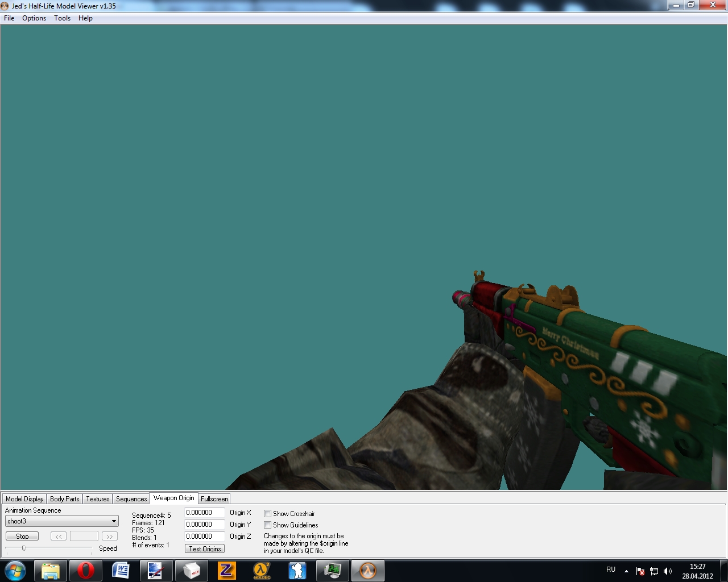Viewport: 728px width, 582px height.
Task: Show hidden system tray icons
Action: click(626, 571)
